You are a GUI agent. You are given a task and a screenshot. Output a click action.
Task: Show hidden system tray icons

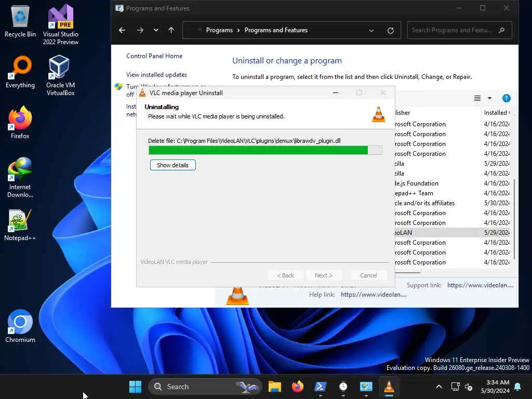click(438, 387)
